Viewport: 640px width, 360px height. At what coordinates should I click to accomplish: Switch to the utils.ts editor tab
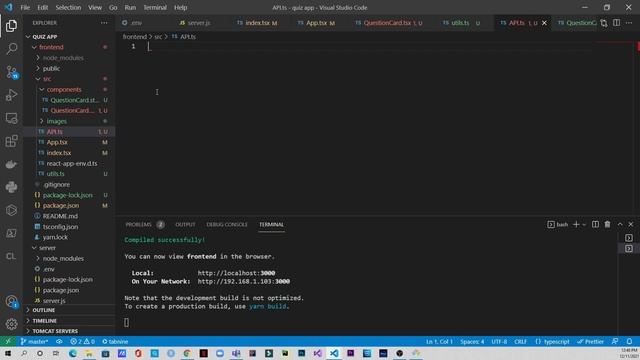[x=461, y=23]
